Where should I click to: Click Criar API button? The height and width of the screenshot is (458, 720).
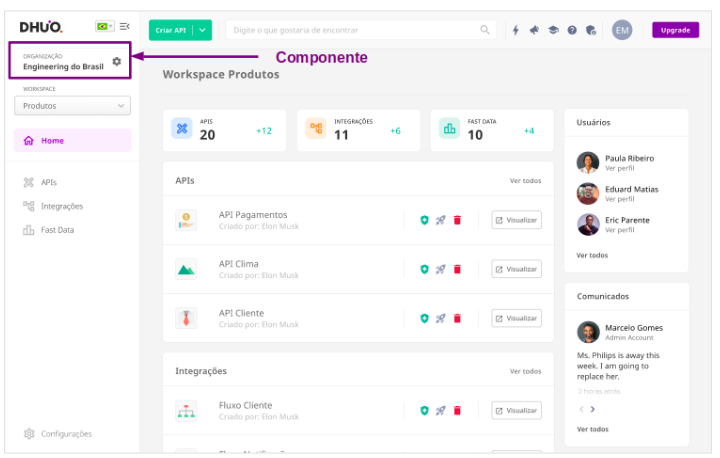170,30
